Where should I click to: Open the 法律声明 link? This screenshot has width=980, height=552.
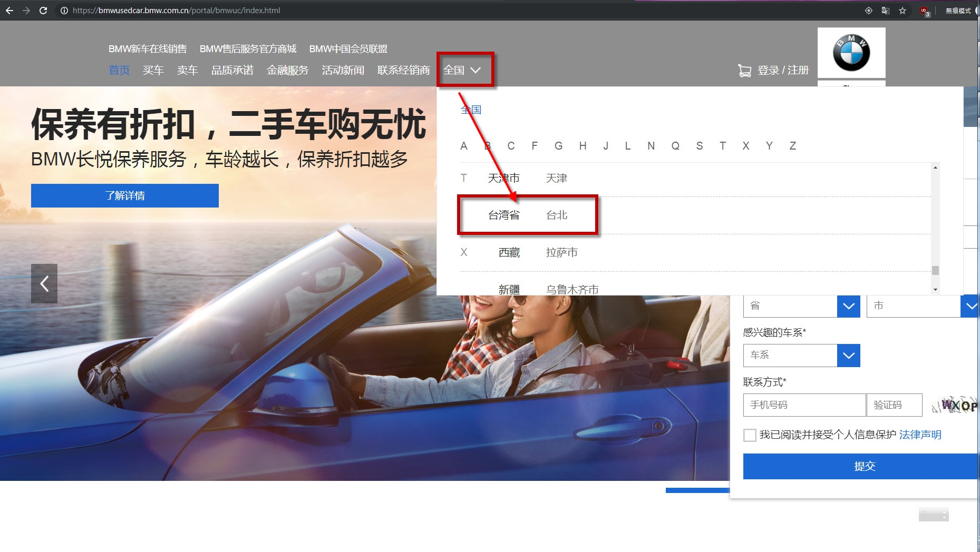pos(920,435)
